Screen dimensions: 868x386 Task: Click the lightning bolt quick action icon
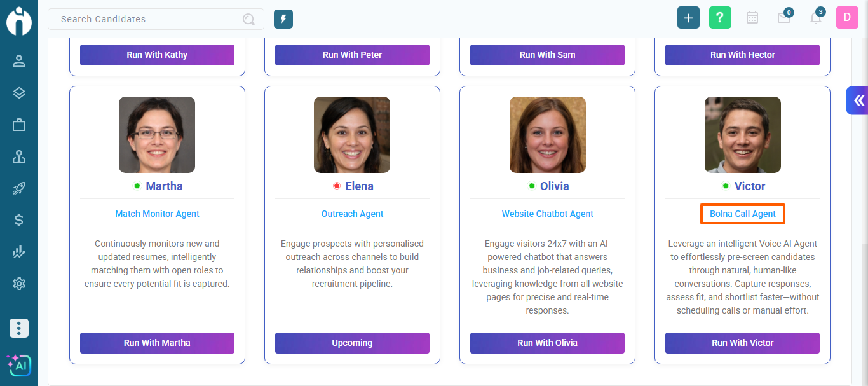[x=283, y=19]
